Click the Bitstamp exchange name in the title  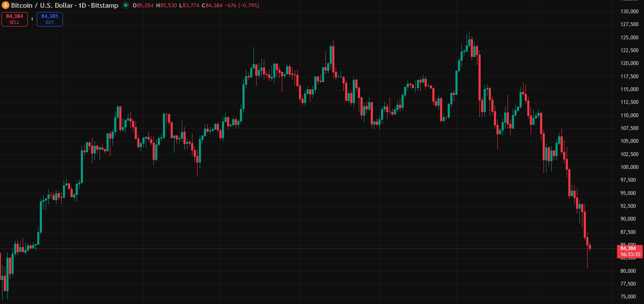coord(105,6)
